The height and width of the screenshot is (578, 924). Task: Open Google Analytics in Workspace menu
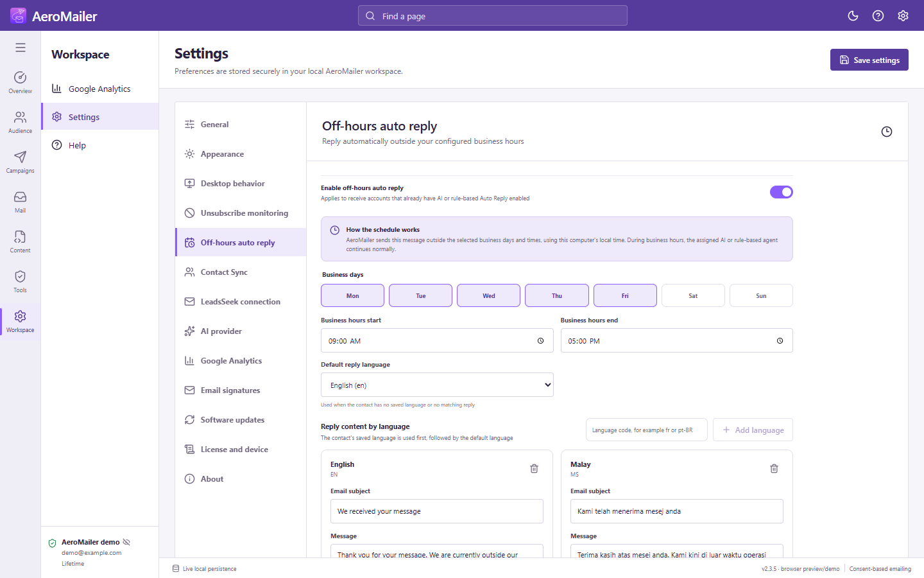[99, 89]
